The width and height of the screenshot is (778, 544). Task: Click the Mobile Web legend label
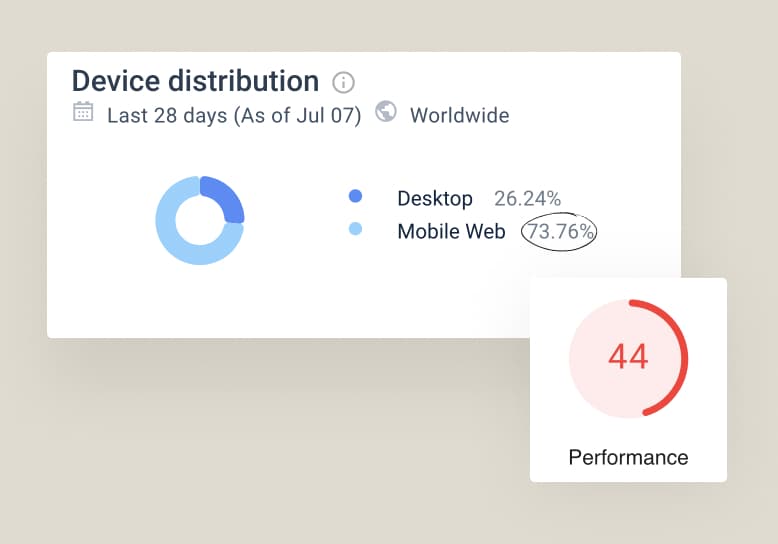(x=449, y=231)
